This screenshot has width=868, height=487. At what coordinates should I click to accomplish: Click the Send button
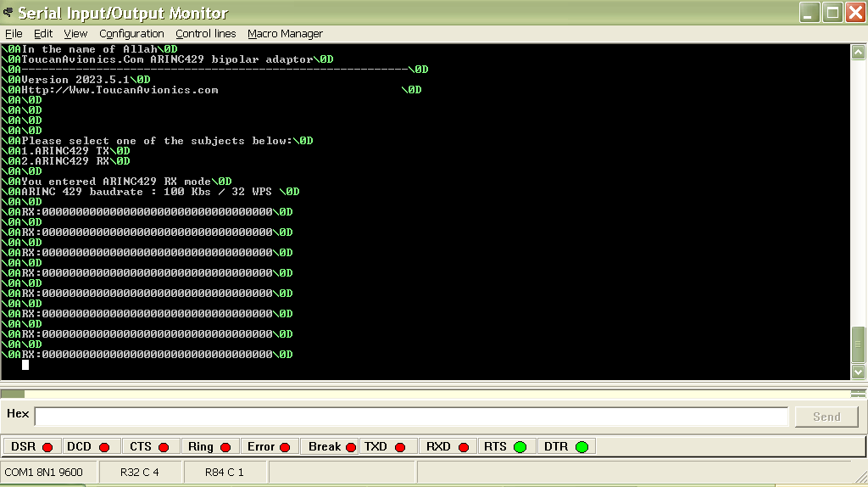826,417
